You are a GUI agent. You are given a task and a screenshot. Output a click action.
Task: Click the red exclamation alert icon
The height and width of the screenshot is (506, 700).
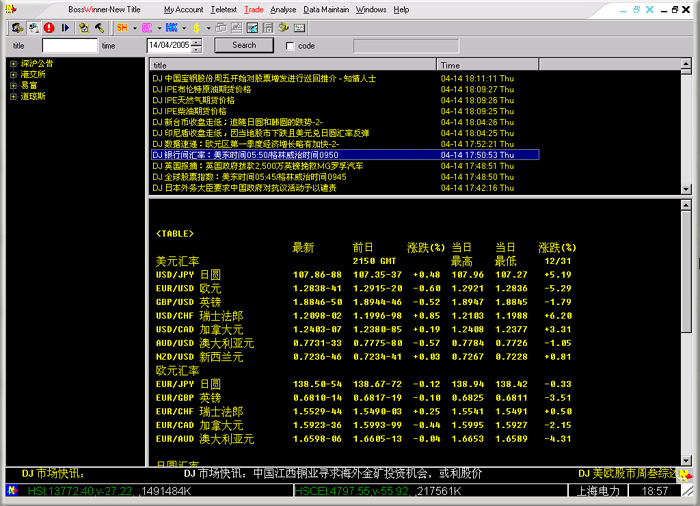(x=49, y=28)
